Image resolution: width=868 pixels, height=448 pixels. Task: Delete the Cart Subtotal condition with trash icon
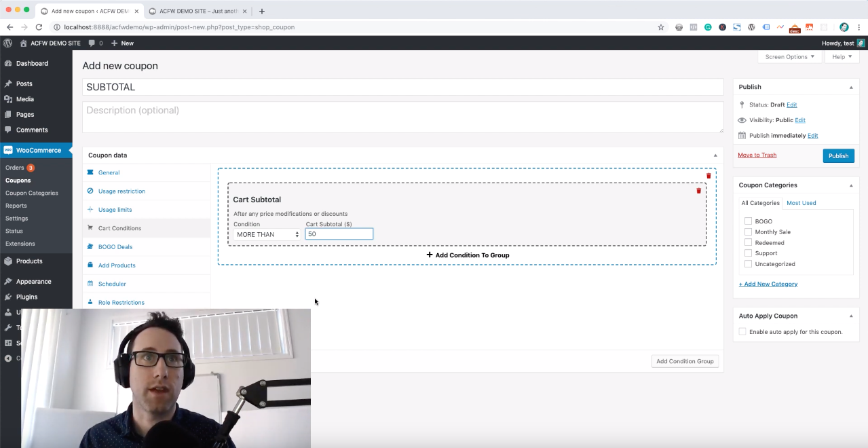pos(698,191)
